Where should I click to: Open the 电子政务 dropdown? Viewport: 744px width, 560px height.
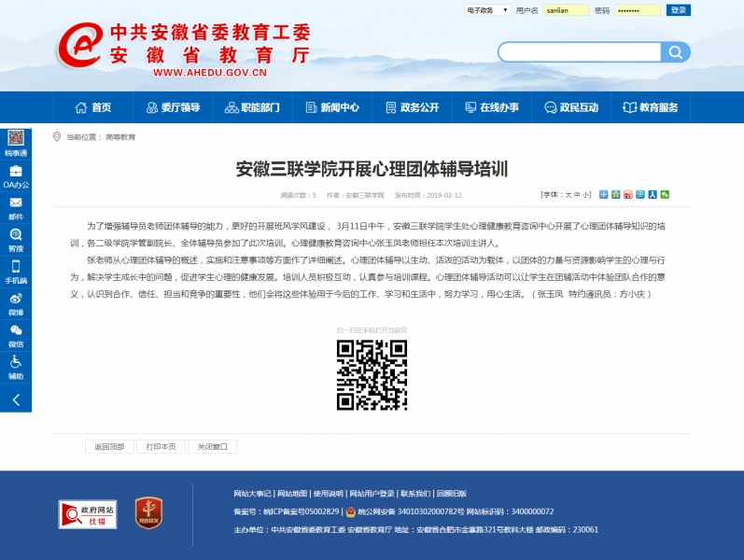[487, 10]
